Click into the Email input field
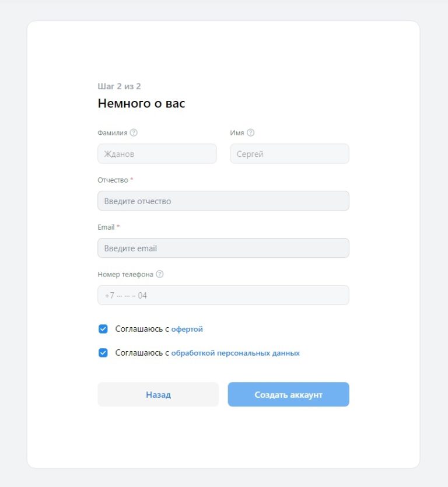448x487 pixels. [223, 248]
